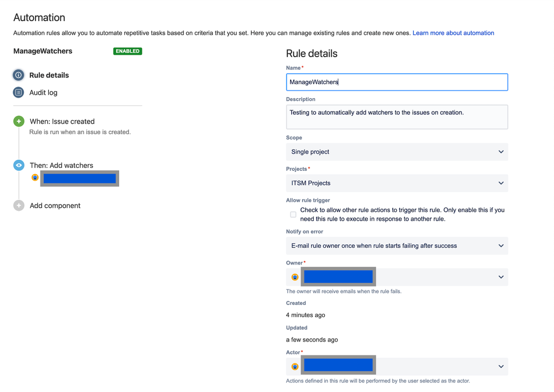Click the green Issue created trigger icon
This screenshot has width=554, height=392.
click(19, 121)
